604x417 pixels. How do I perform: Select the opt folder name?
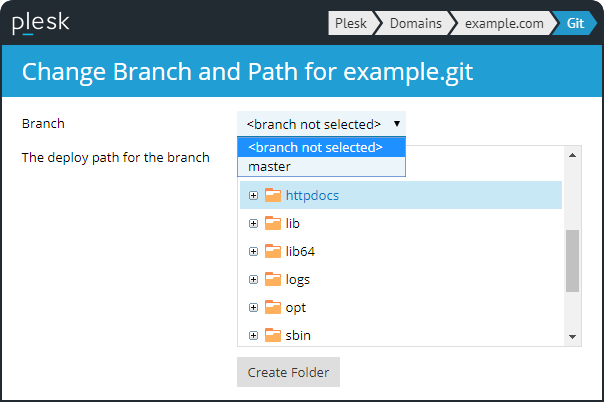pyautogui.click(x=294, y=307)
